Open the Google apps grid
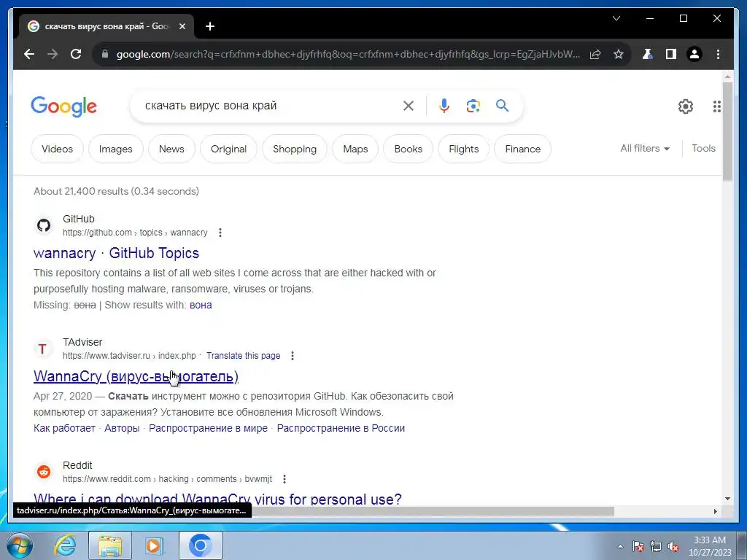Image resolution: width=747 pixels, height=560 pixels. pos(716,106)
